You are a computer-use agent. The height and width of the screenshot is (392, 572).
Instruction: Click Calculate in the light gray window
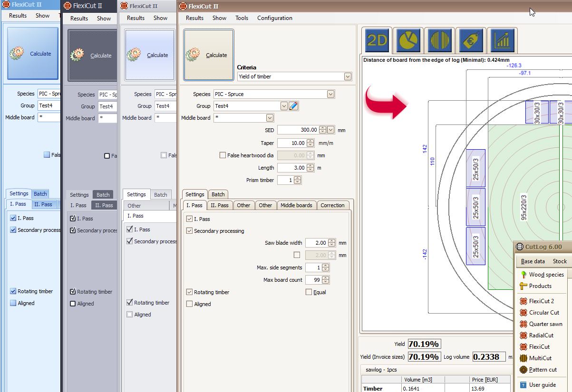[x=150, y=55]
